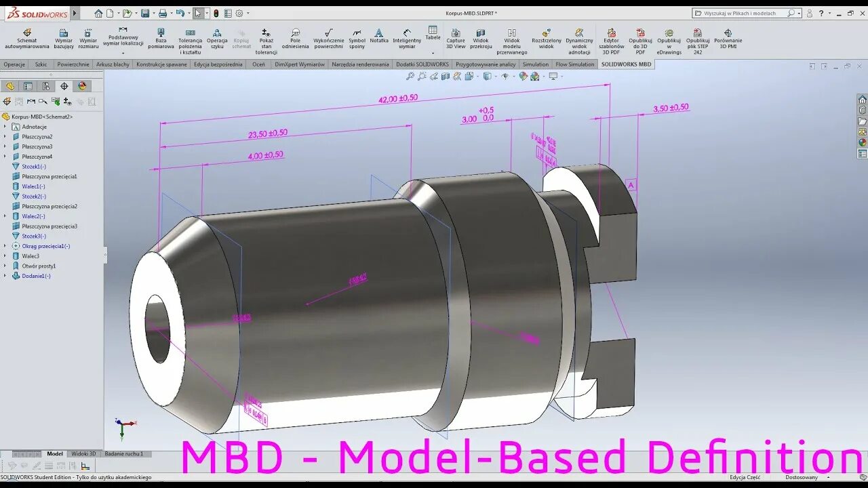
Task: Select the Pole odniesienia tool
Action: 296,39
